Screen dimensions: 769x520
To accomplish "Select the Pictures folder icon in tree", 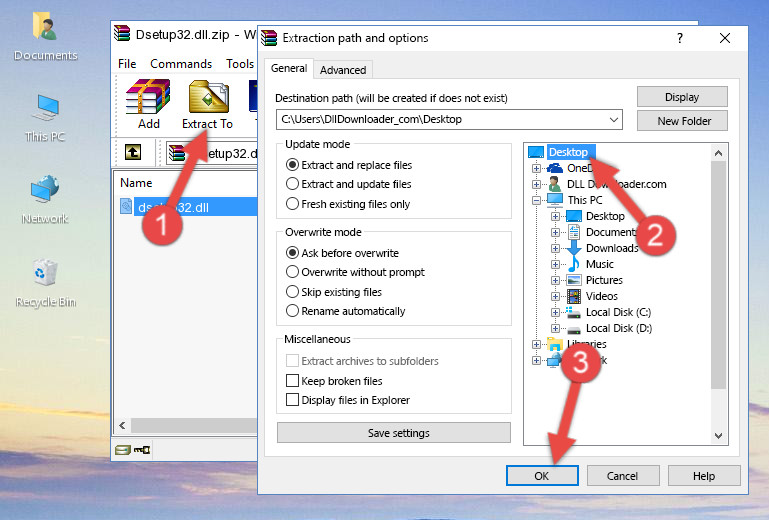I will [574, 280].
